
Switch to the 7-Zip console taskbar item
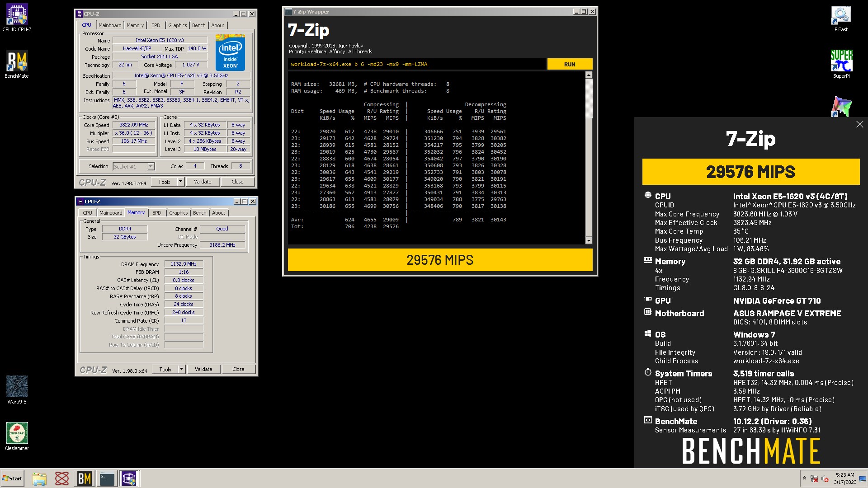(107, 479)
